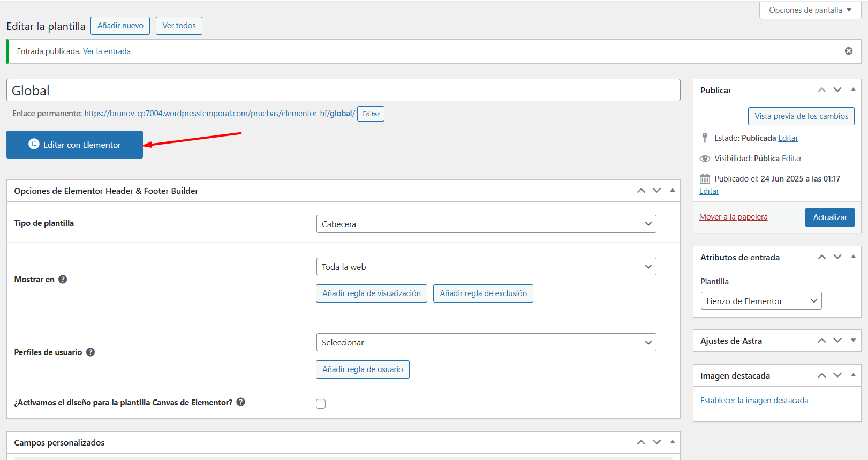Move Atributos de entrada panel up
868x460 pixels.
click(x=822, y=257)
